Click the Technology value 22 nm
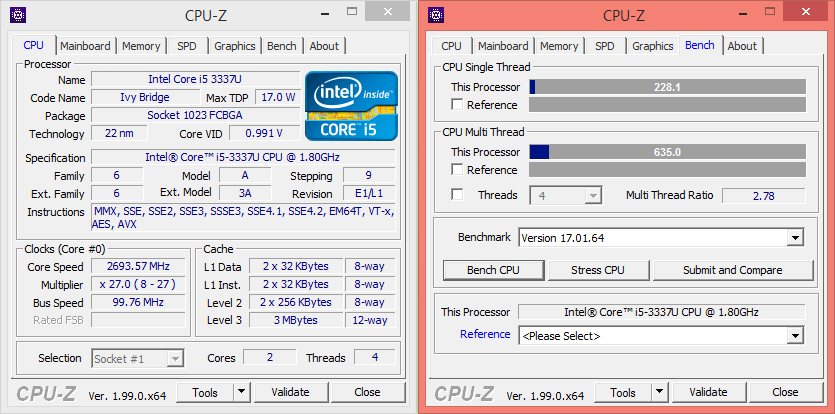Viewport: 835px width, 414px height. coord(119,133)
